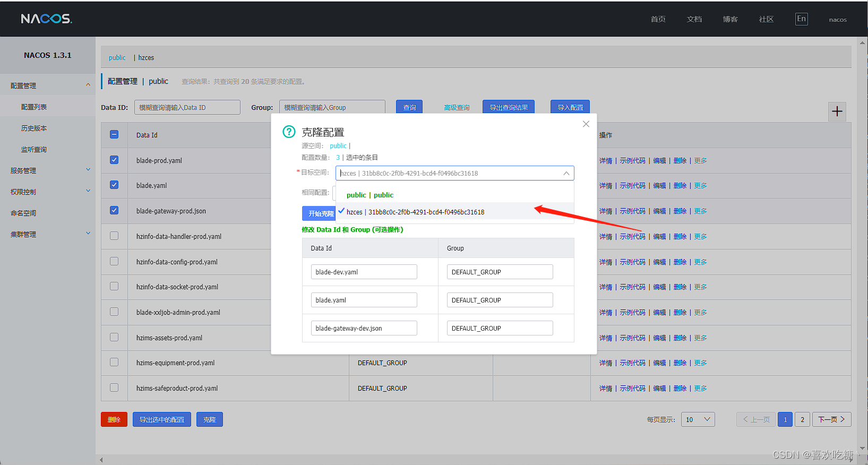Edit the blade-dev.yaml Data Id field
This screenshot has width=868, height=465.
pos(364,272)
